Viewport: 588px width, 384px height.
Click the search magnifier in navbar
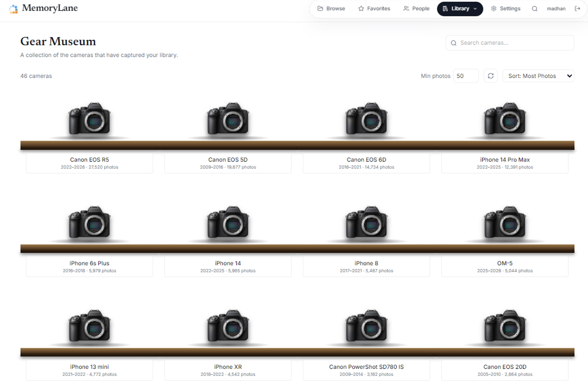click(535, 9)
